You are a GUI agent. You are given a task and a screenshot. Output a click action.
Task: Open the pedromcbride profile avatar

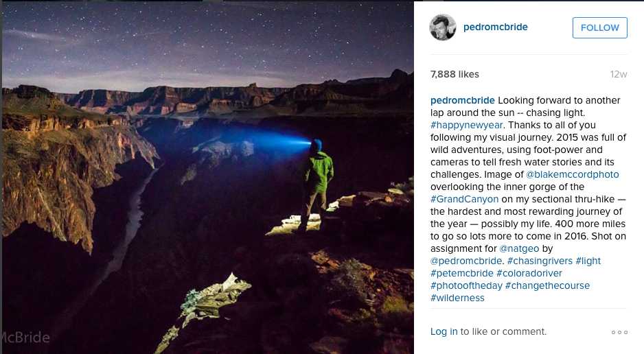(x=443, y=27)
